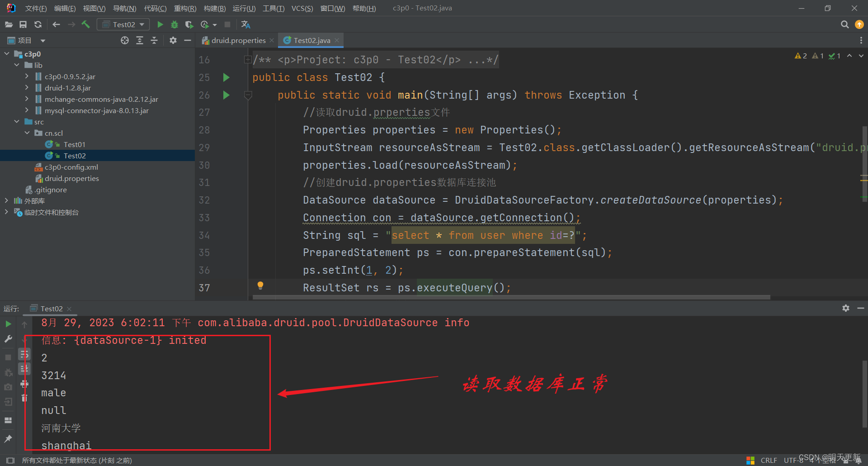Screen dimensions: 868x466
Task: Open the 文件(F) menu
Action: 36,8
